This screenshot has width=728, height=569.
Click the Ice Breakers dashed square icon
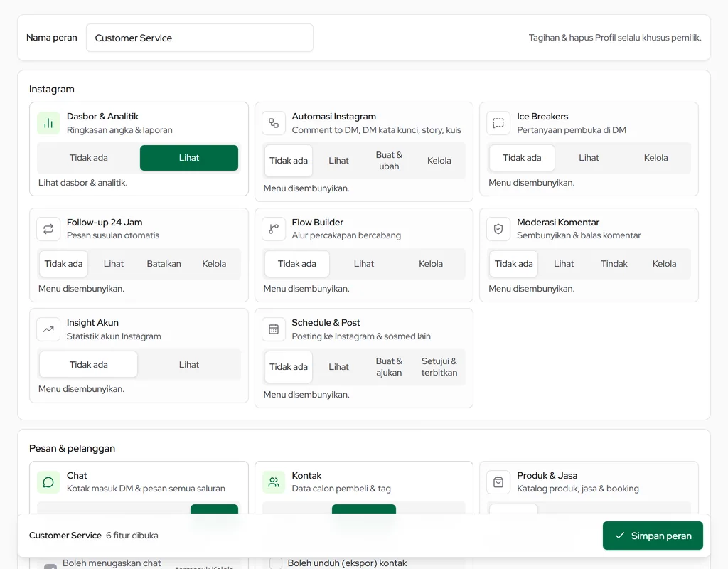click(498, 123)
